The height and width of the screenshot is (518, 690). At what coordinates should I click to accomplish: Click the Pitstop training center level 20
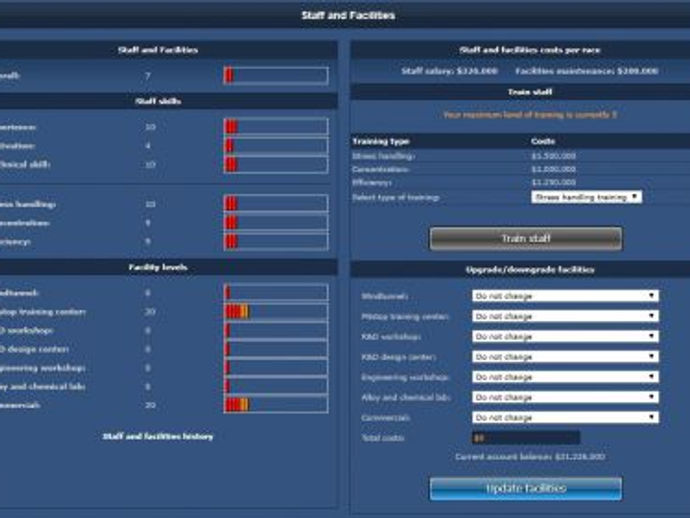(x=150, y=312)
